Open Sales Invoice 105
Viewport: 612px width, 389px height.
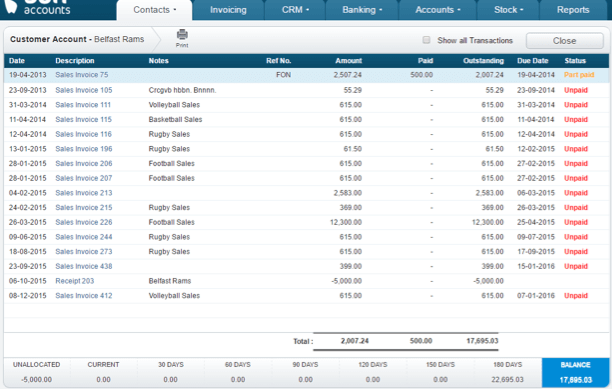84,90
